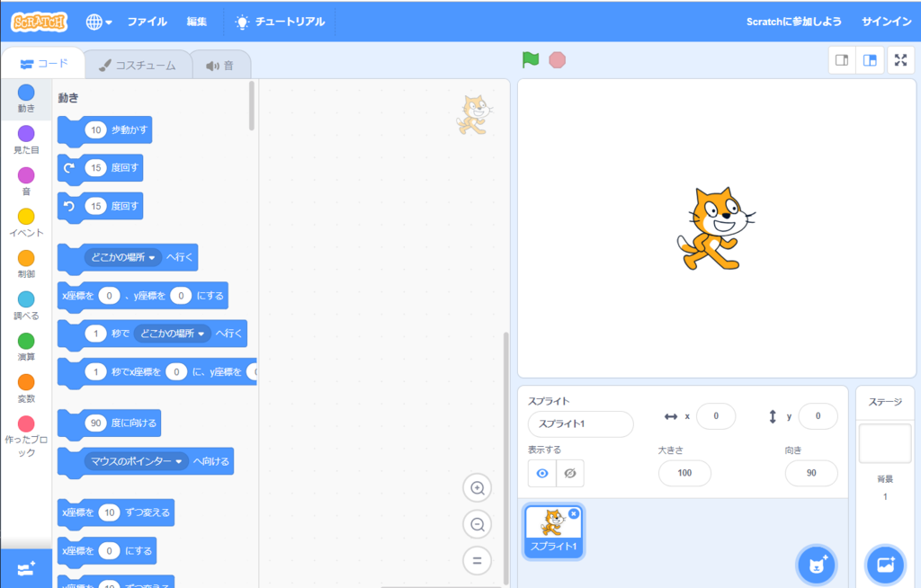The height and width of the screenshot is (588, 921).
Task: Click the cat sprite on the stage
Action: click(x=715, y=228)
